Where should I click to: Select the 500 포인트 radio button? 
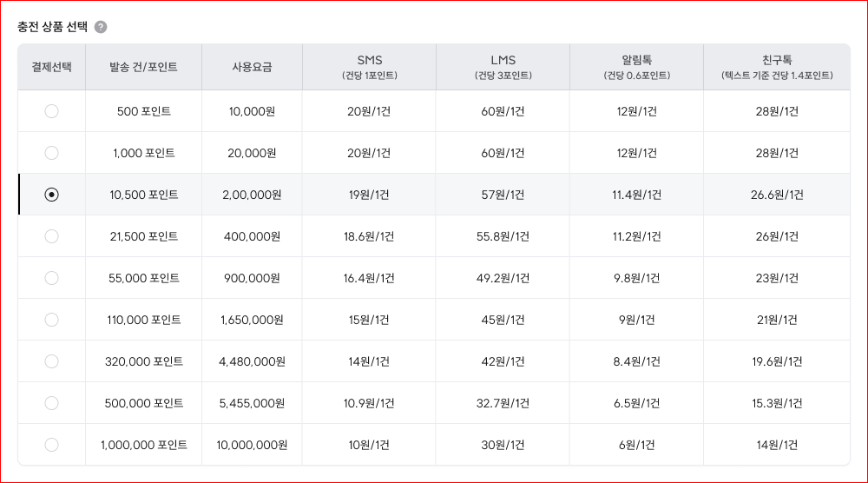point(51,111)
